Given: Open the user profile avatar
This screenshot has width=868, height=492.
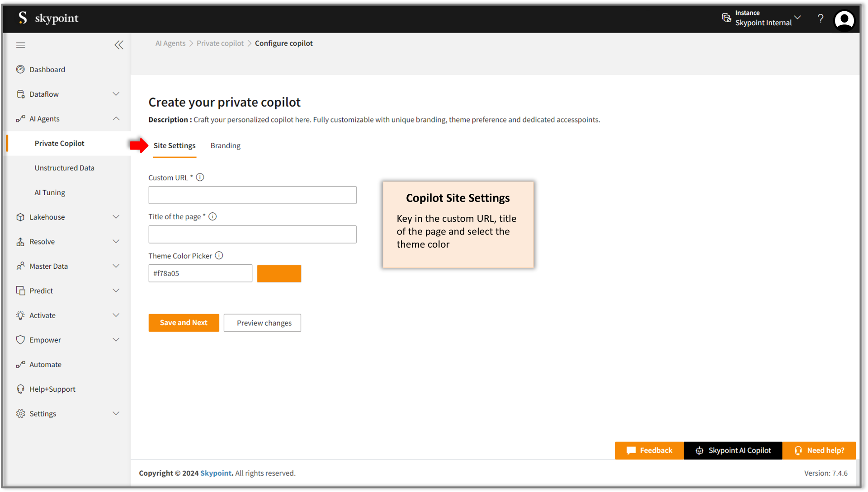Looking at the screenshot, I should click(x=844, y=20).
